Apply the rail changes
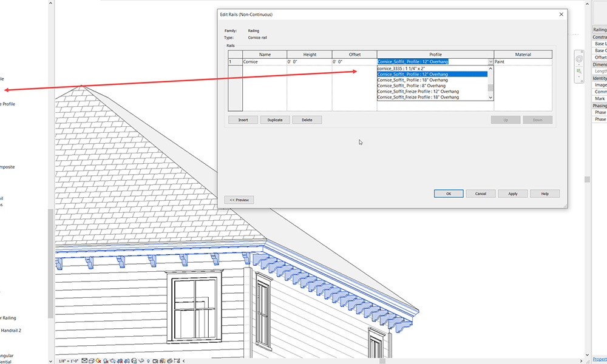This screenshot has width=607, height=364. [513, 194]
